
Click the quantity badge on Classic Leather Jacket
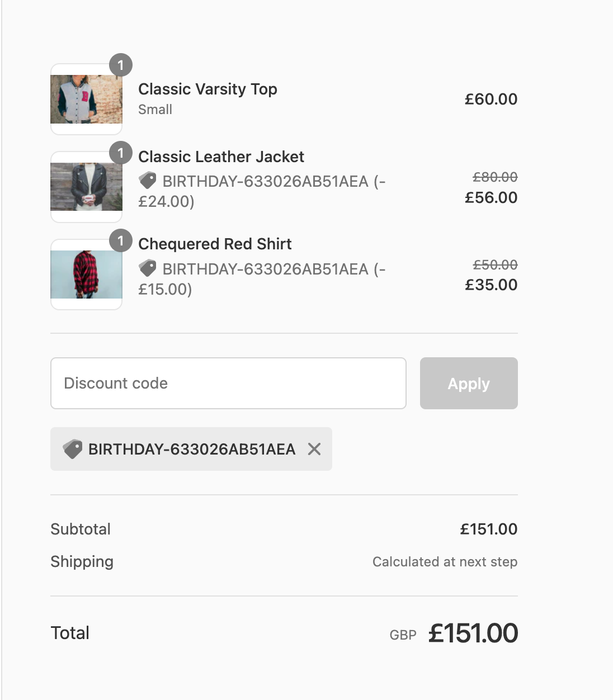[120, 153]
